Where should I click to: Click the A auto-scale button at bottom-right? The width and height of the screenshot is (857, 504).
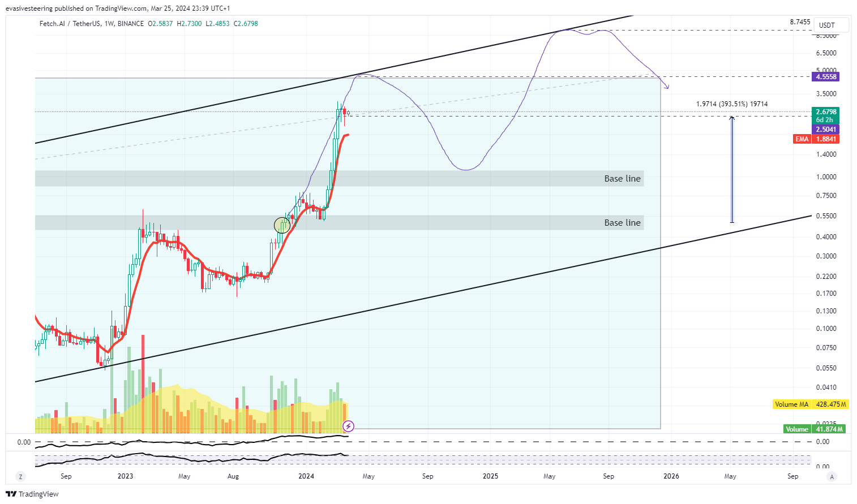tap(832, 477)
